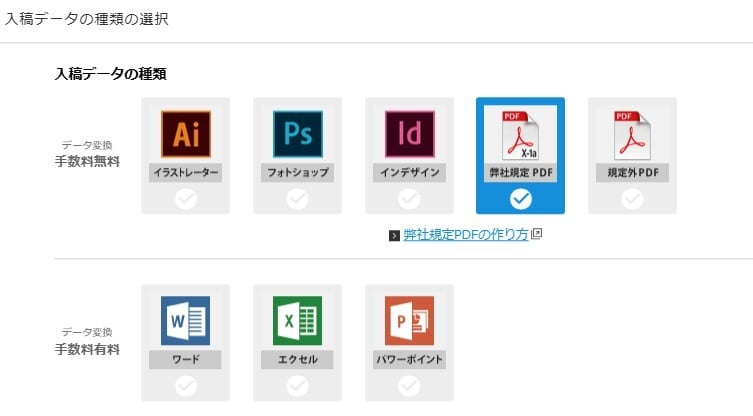Image resolution: width=753 pixels, height=416 pixels.
Task: Check the checkmark under 規定外PDF
Action: click(632, 199)
